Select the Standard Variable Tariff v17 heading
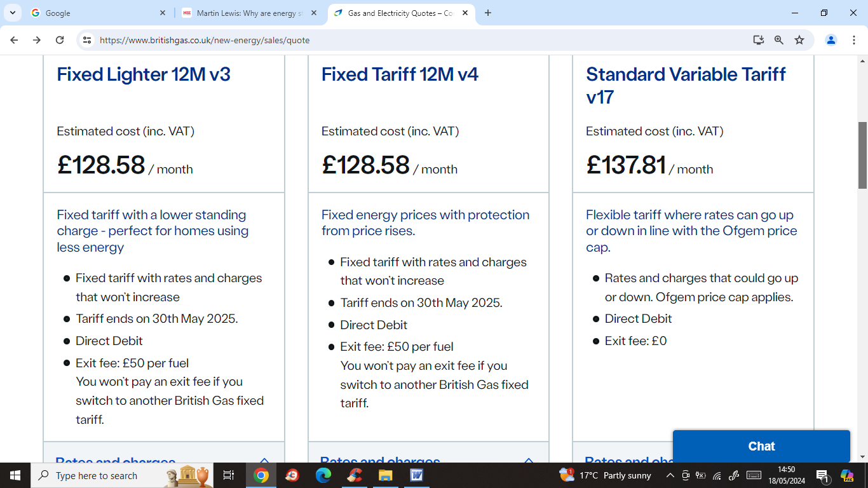This screenshot has width=868, height=488. pos(686,86)
